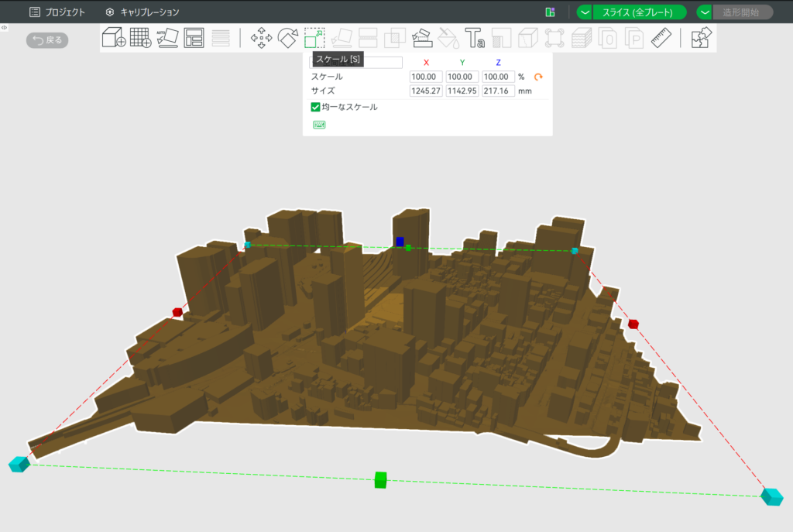The width and height of the screenshot is (793, 532).
Task: Open the Measure ruler tool
Action: coord(661,37)
